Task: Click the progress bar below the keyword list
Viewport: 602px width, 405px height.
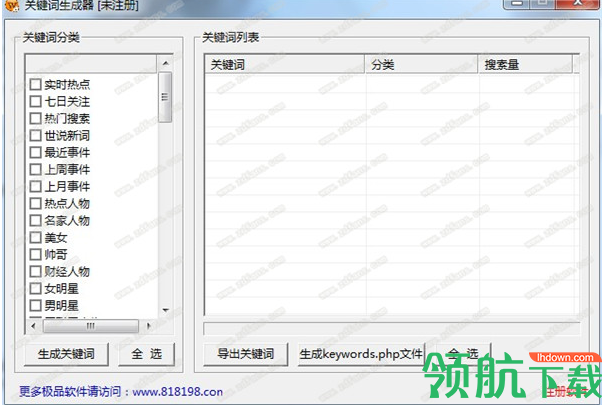Action: (392, 329)
